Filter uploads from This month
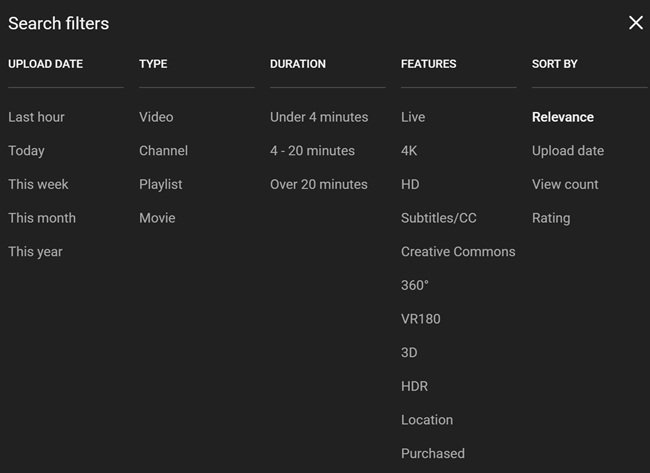Image resolution: width=650 pixels, height=473 pixels. pyautogui.click(x=42, y=218)
